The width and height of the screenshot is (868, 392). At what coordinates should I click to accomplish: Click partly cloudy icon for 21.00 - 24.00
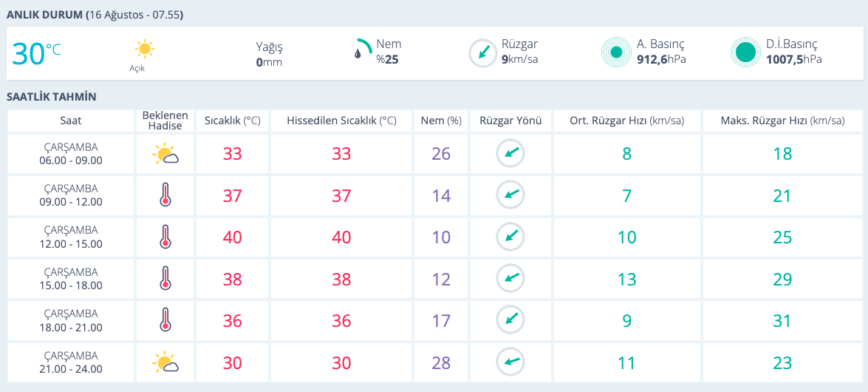click(x=165, y=362)
